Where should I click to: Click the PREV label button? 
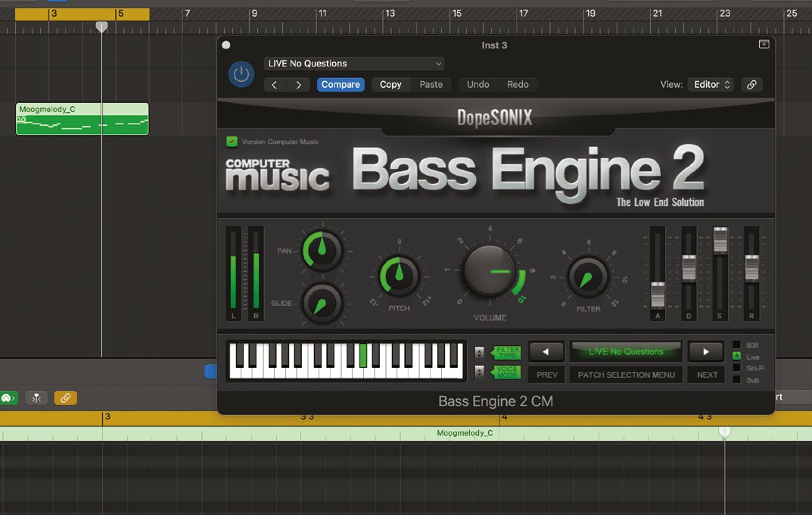[x=547, y=375]
